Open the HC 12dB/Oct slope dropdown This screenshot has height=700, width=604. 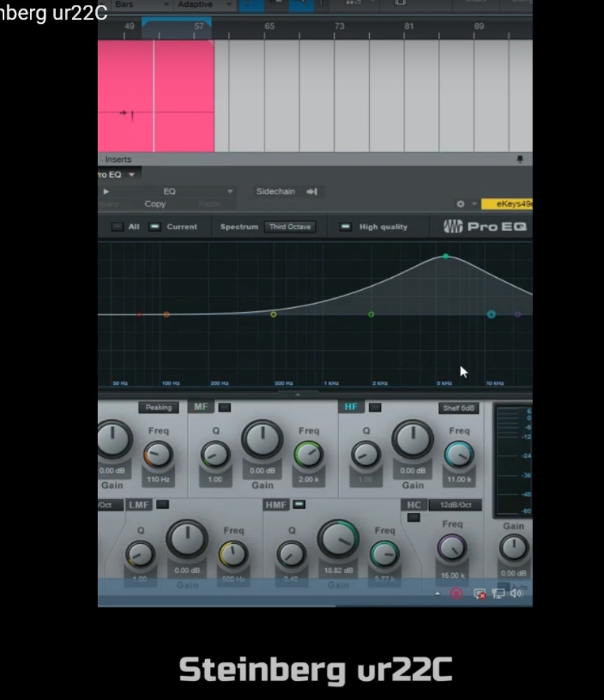(456, 505)
